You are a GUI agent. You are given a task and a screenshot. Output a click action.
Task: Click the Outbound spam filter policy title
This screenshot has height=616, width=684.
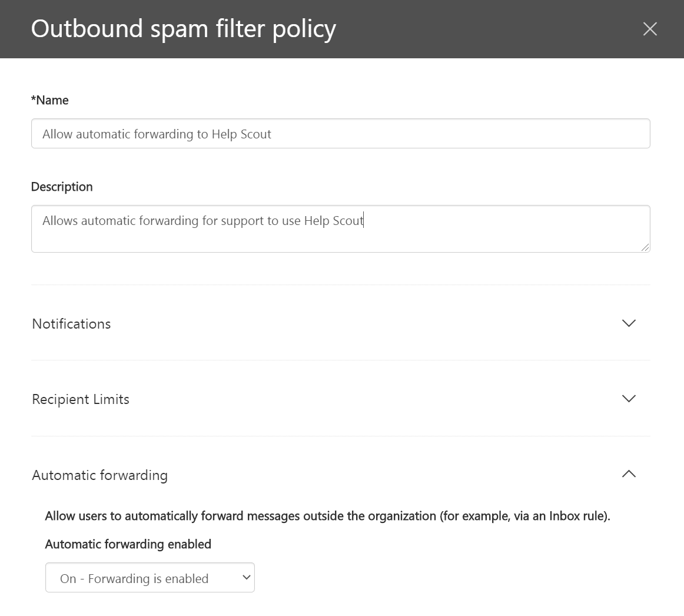point(184,29)
